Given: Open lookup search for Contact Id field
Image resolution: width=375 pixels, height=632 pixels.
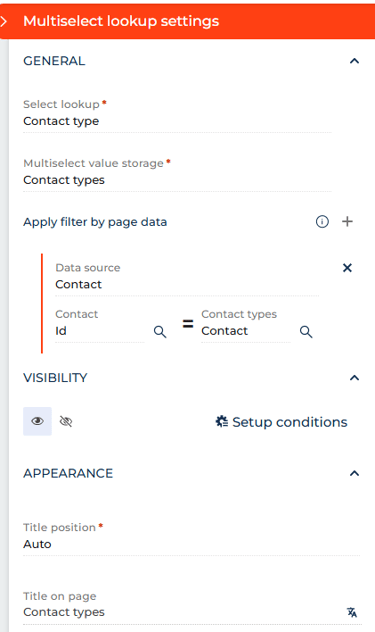Looking at the screenshot, I should tap(160, 332).
